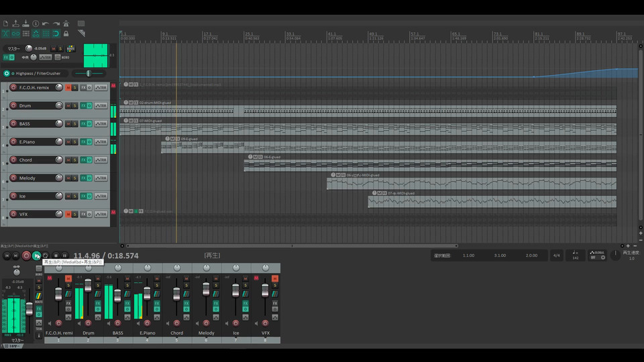Solo the master track in track panel
The height and width of the screenshot is (362, 644).
click(x=60, y=48)
